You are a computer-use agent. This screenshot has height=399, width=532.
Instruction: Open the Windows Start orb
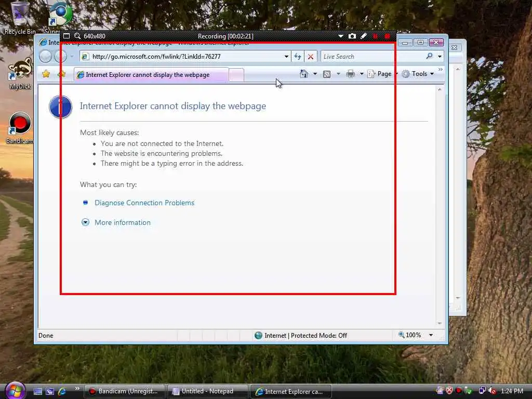pyautogui.click(x=15, y=390)
